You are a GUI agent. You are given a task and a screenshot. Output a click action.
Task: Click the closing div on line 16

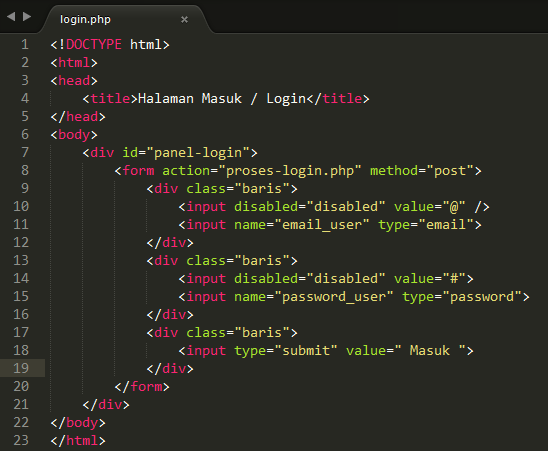point(170,315)
